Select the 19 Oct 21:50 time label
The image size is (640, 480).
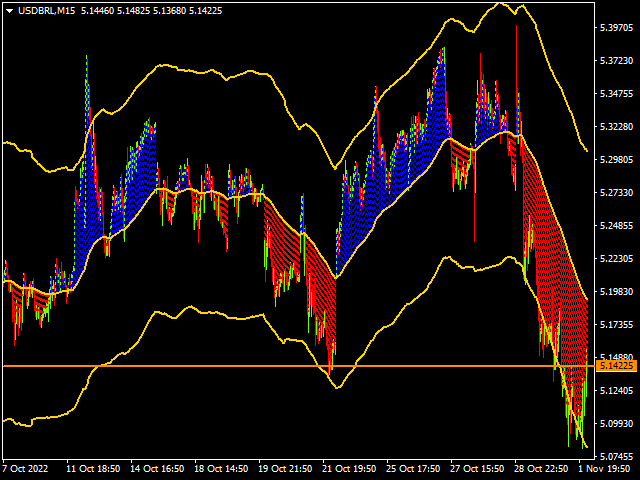pyautogui.click(x=285, y=469)
